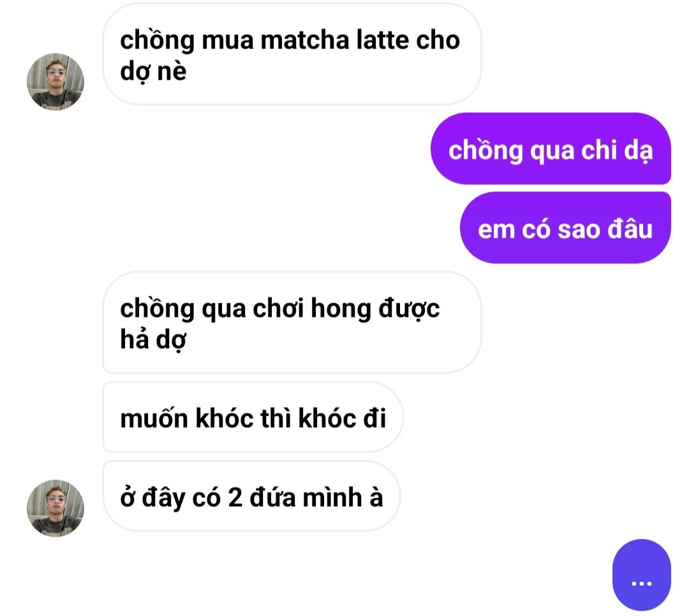Select the message "chồng mua matcha latte cho dợ nè"
Screen dimensions: 689x616
click(292, 54)
